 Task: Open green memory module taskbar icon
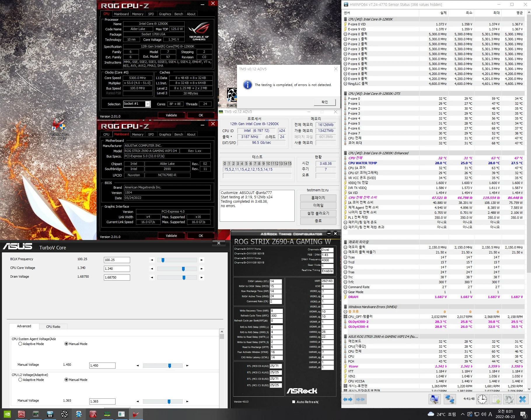(x=107, y=414)
